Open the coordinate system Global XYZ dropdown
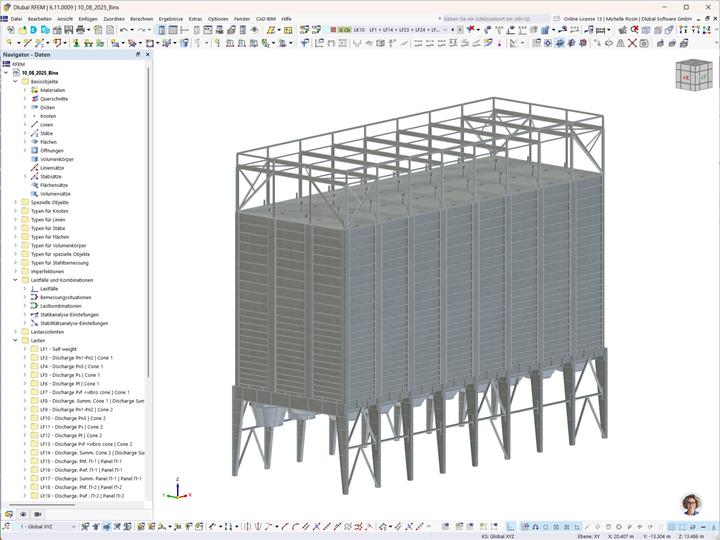 pos(73,527)
